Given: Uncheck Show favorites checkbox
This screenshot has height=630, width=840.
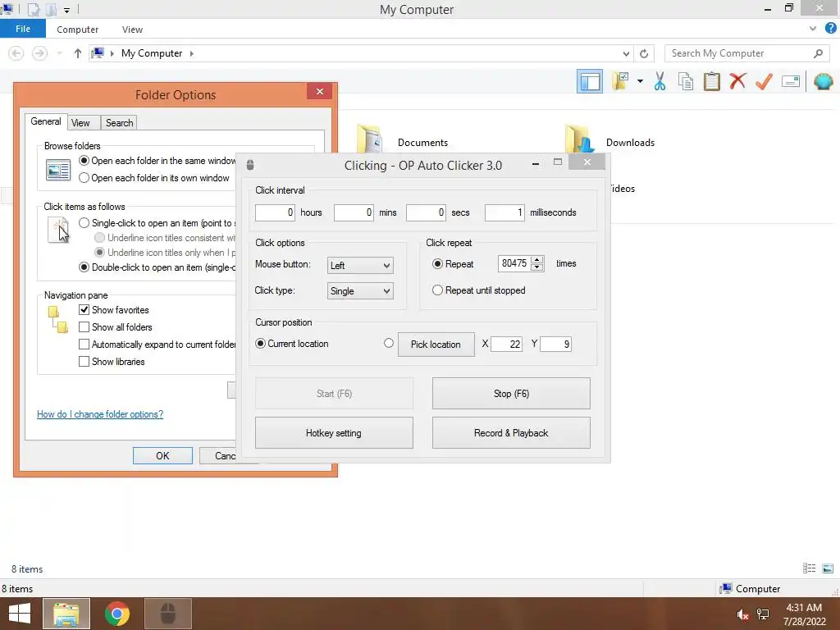Looking at the screenshot, I should (x=84, y=310).
